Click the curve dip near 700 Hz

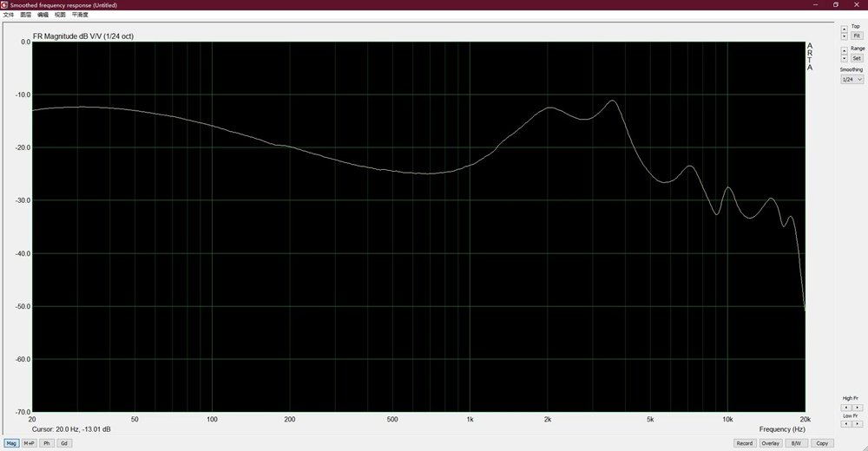(x=426, y=173)
